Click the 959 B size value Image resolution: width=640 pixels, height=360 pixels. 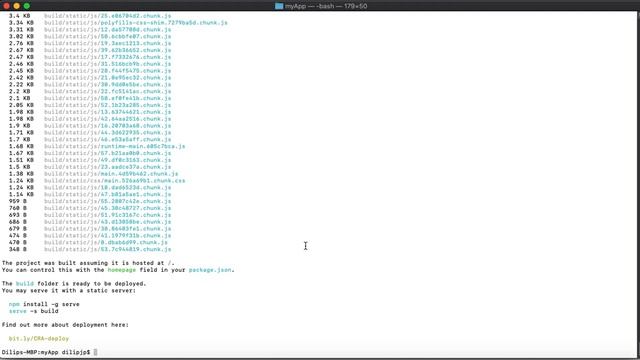(18, 201)
